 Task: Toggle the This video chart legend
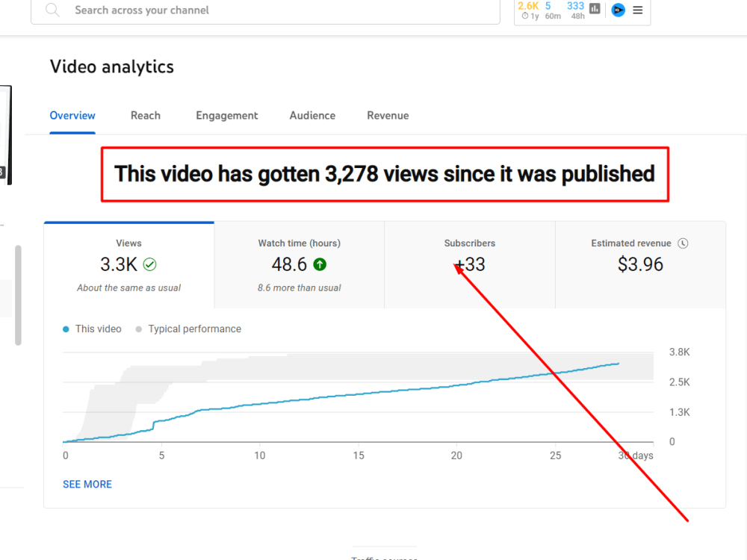[x=92, y=329]
